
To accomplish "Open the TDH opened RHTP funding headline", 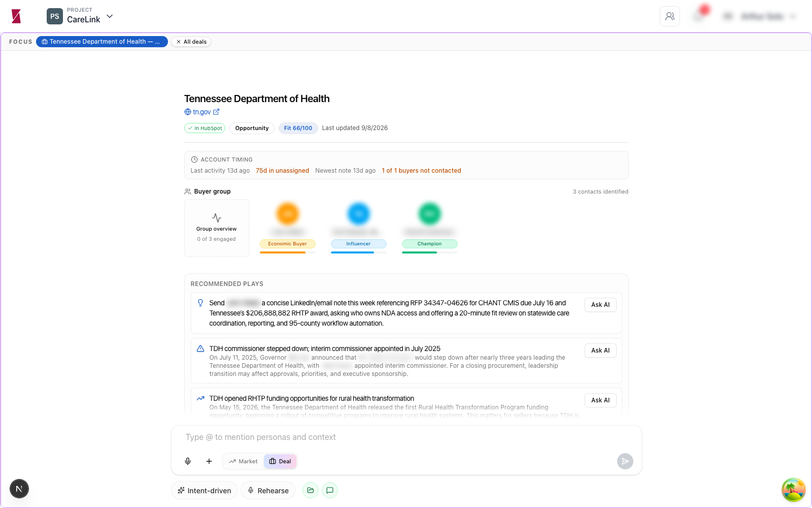I will (x=312, y=398).
